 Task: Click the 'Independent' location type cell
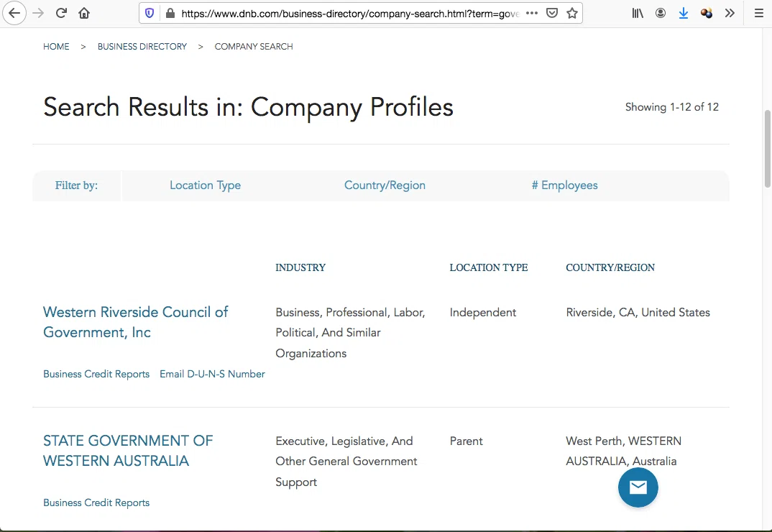(x=482, y=312)
